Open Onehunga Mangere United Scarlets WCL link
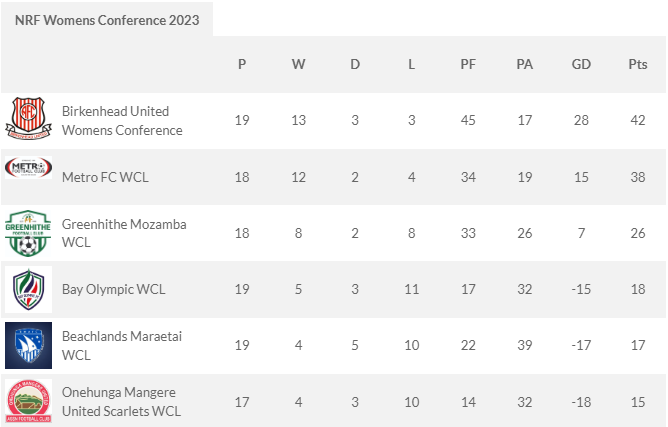The width and height of the screenshot is (668, 427). coord(121,401)
